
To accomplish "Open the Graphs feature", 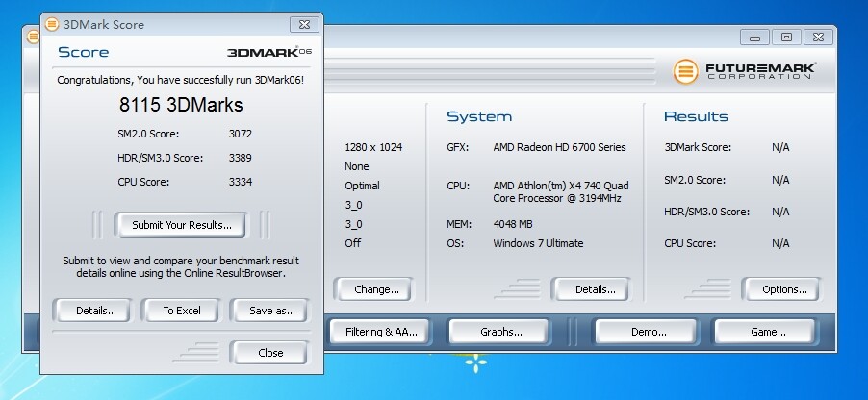I will 500,332.
